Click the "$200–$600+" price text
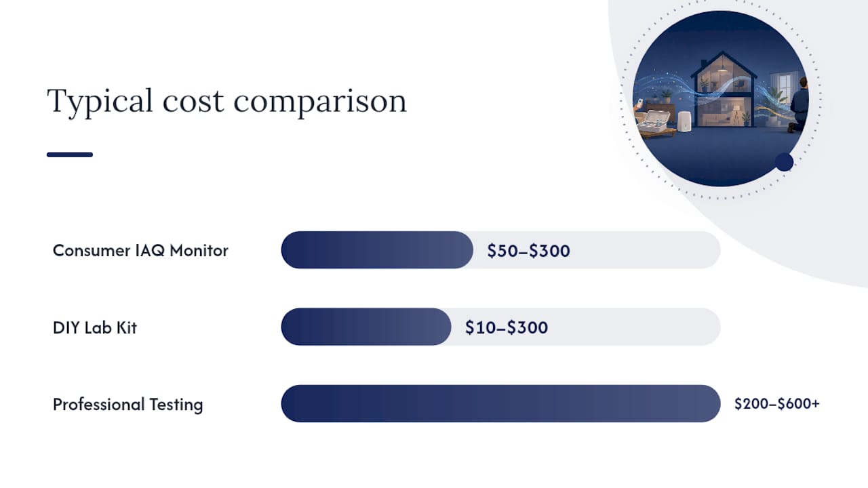Image resolution: width=868 pixels, height=488 pixels. coord(777,404)
